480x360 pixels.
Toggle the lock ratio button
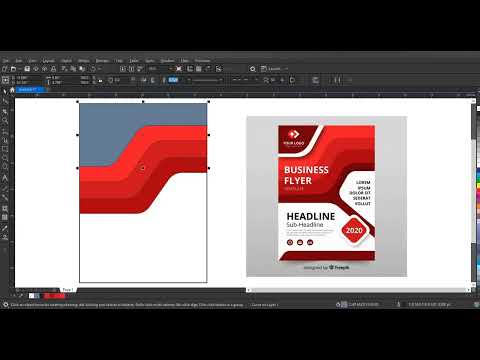[100, 80]
